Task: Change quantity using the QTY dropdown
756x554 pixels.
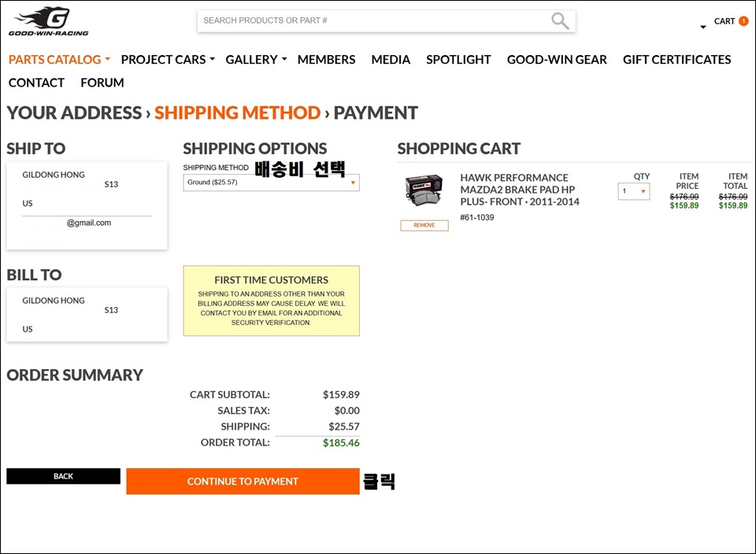Action: (633, 191)
